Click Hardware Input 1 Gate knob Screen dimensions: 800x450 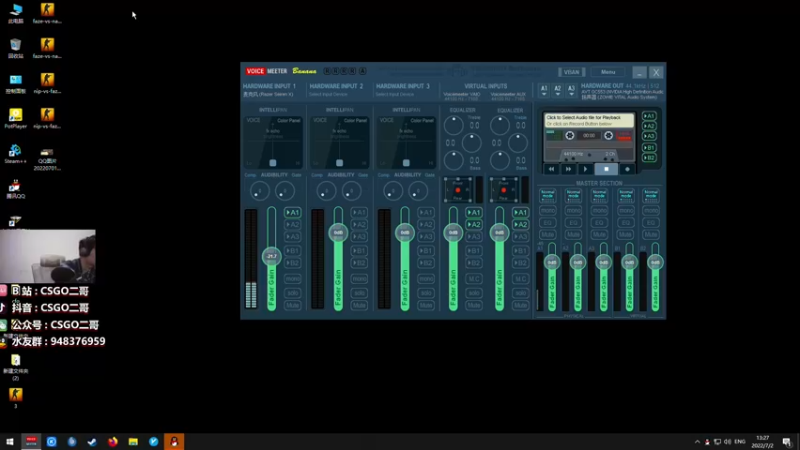click(x=285, y=191)
